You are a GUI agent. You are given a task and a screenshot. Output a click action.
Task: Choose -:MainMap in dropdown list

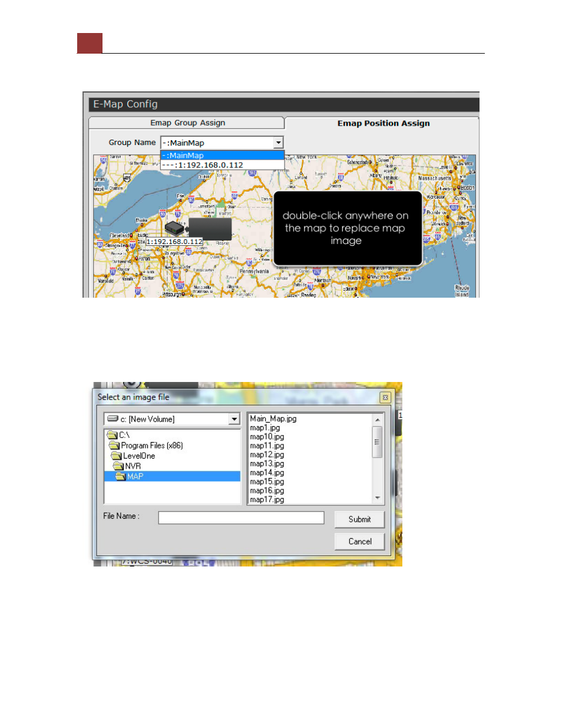pos(222,156)
